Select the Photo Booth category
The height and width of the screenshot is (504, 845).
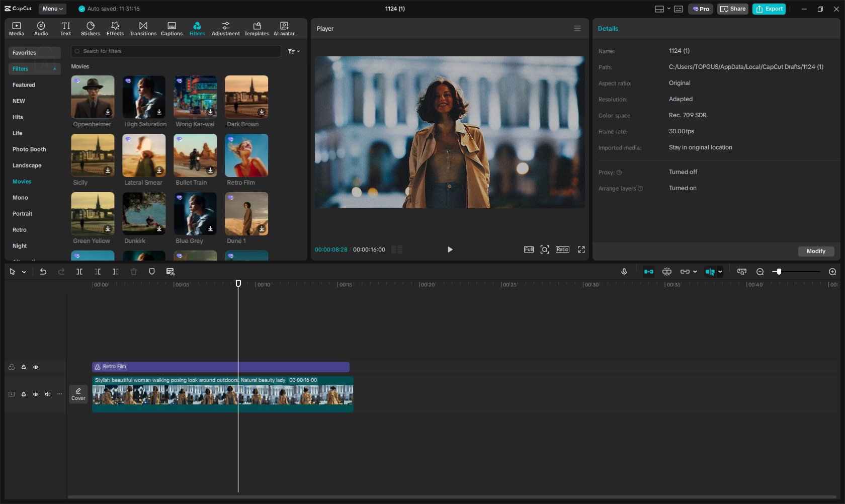pos(29,149)
